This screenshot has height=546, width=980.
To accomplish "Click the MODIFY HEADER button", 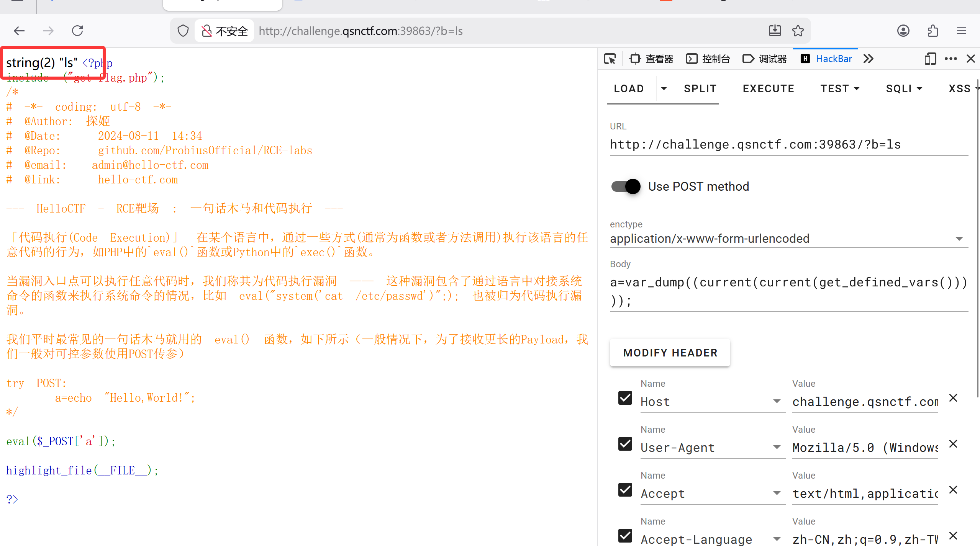I will click(670, 353).
